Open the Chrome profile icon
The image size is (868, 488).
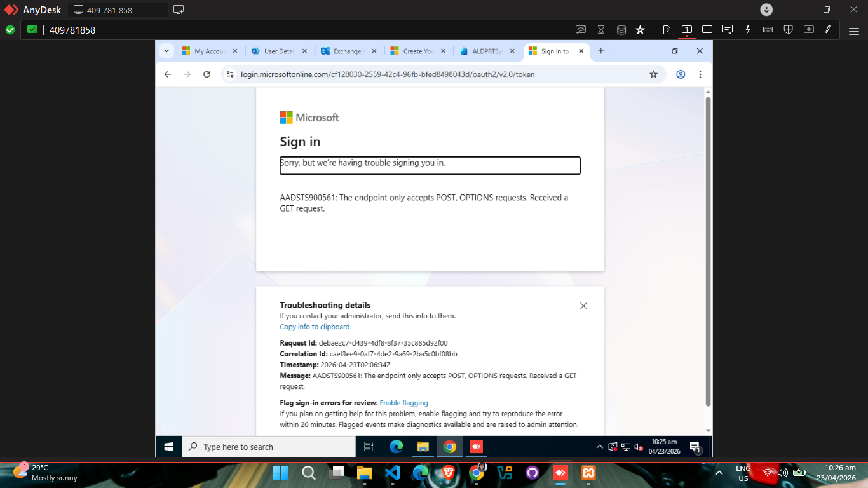(x=681, y=74)
